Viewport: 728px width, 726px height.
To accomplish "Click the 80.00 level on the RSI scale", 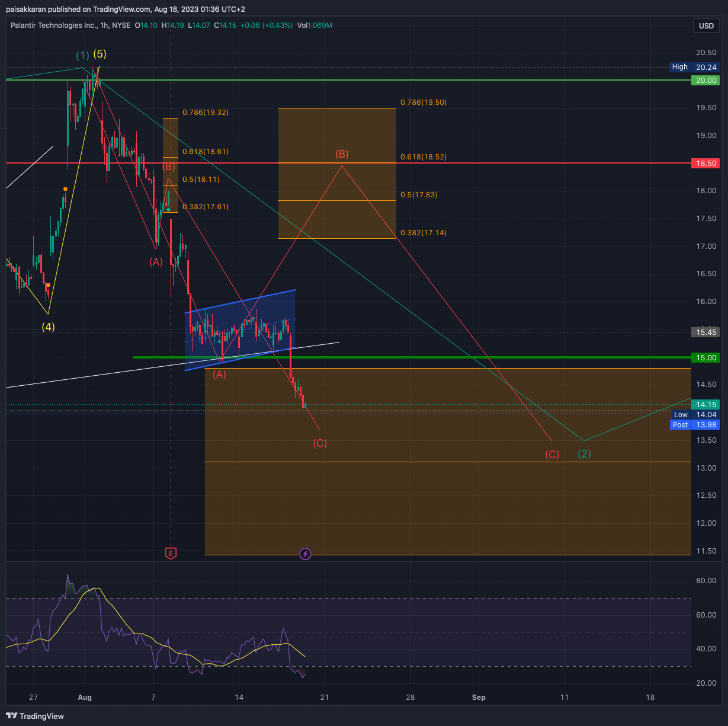I will pyautogui.click(x=705, y=581).
